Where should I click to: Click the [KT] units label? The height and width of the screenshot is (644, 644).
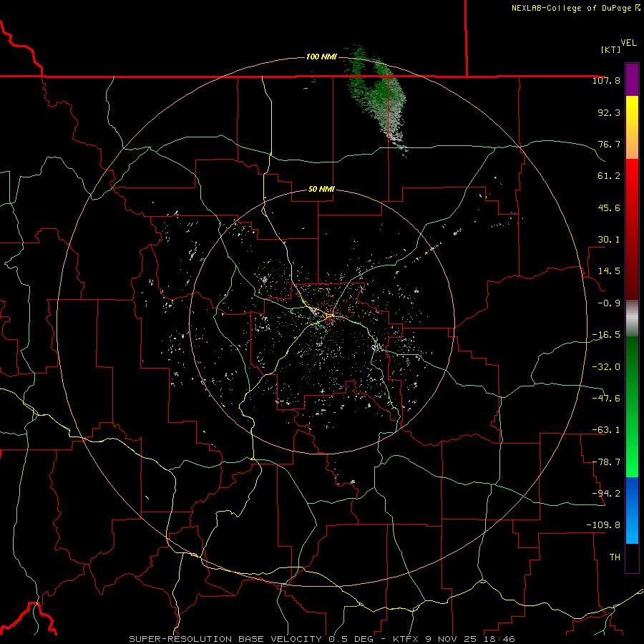(611, 49)
